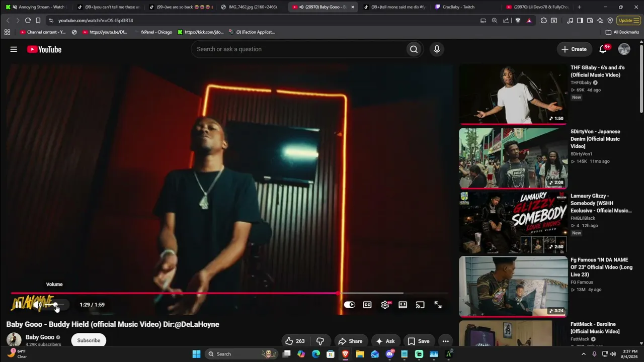Toggle autoplay switch in the player
Viewport: 644px width, 362px height.
349,305
